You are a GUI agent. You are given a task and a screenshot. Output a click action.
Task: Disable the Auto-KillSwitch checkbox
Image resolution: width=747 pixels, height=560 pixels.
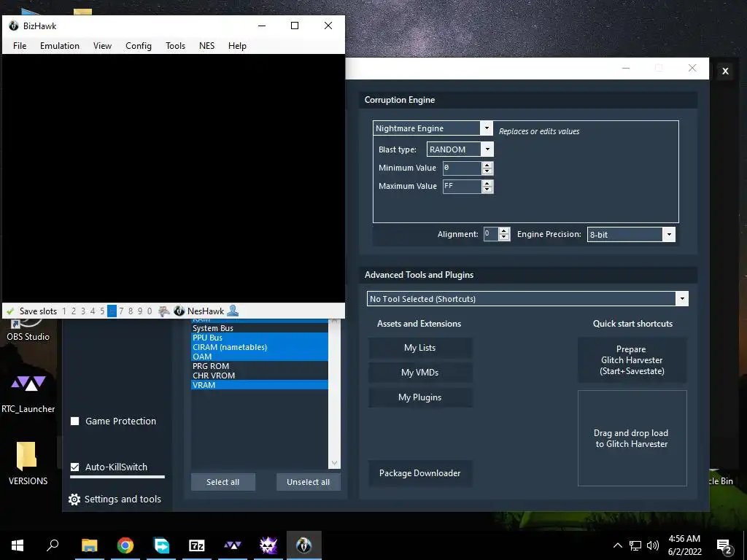point(75,467)
